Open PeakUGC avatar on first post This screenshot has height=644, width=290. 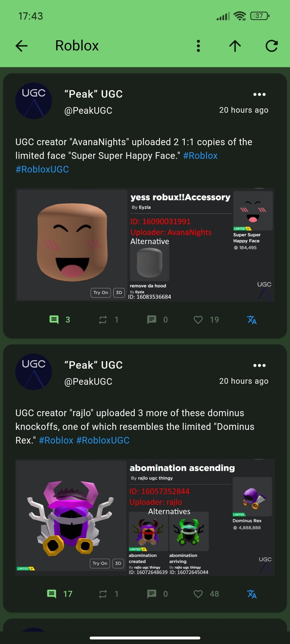pos(34,101)
